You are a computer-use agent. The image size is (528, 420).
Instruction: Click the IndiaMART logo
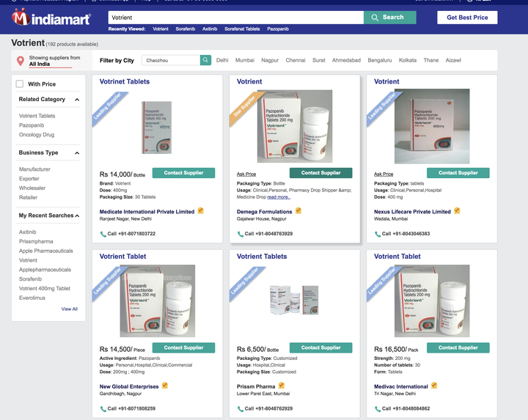pyautogui.click(x=51, y=18)
